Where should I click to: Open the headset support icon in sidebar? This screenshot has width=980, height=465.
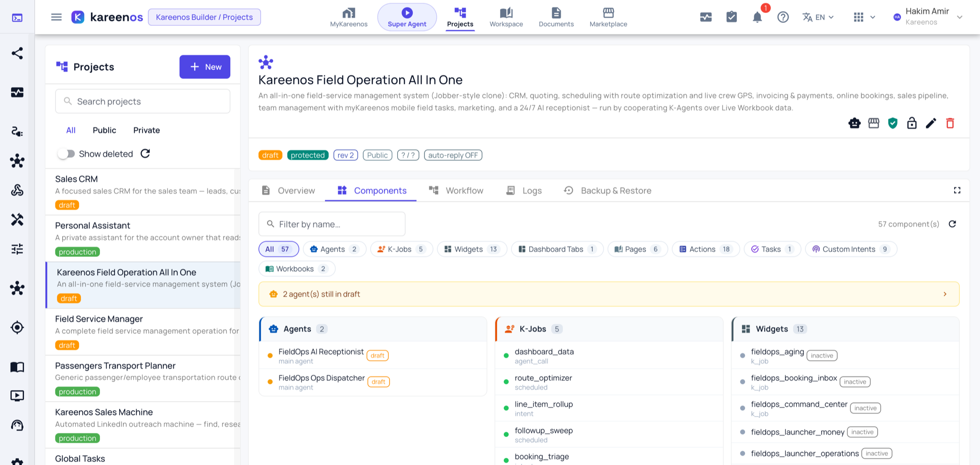click(x=17, y=425)
